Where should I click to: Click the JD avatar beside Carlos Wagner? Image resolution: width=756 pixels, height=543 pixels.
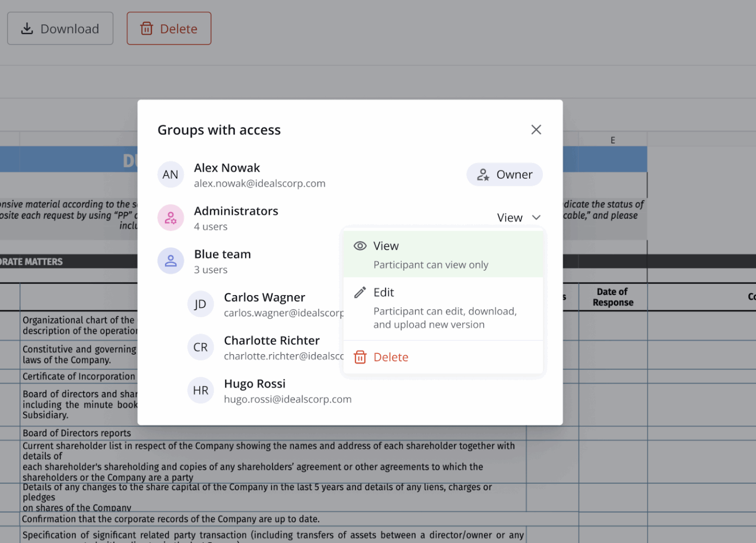200,304
